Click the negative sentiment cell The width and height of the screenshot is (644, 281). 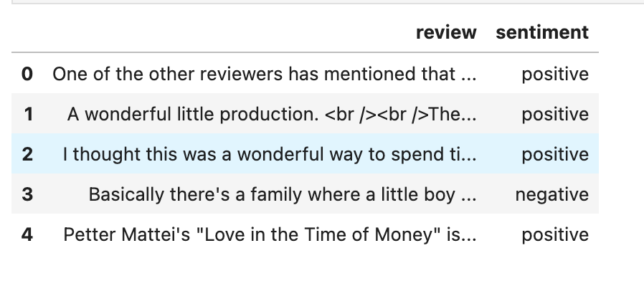click(x=552, y=195)
